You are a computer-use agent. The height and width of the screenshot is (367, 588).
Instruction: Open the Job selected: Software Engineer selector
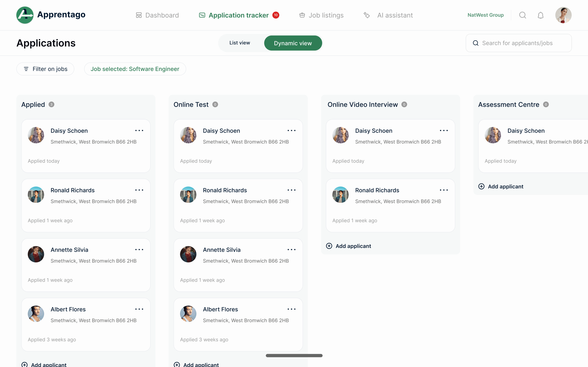tap(135, 69)
